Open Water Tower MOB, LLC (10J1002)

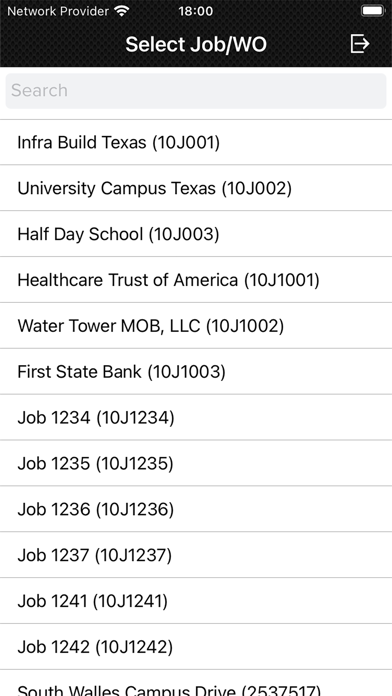pyautogui.click(x=196, y=326)
